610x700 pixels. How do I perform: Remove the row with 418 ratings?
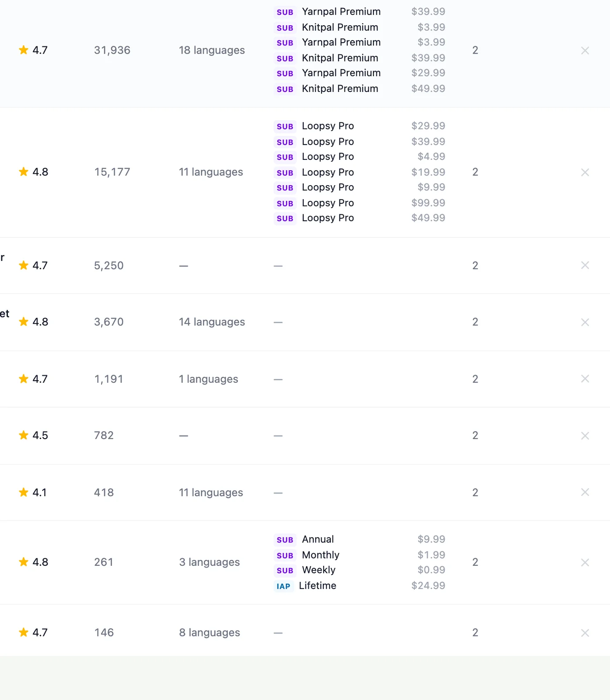coord(585,492)
